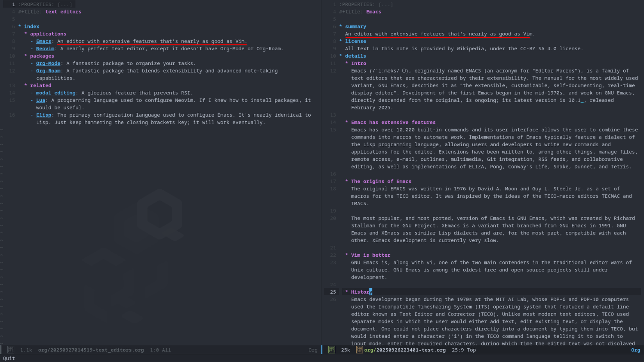Viewport: 644px width, 362px height.
Task: Follow the Lua link under related
Action: pos(41,100)
